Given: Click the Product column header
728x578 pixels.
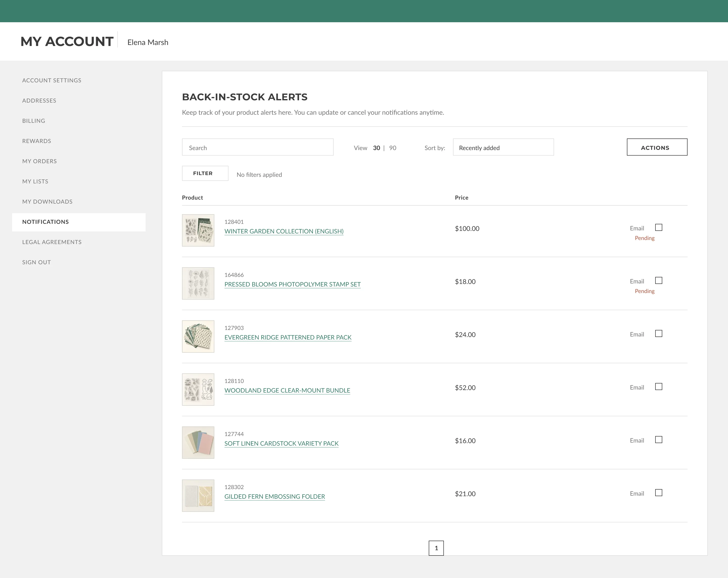Looking at the screenshot, I should tap(192, 197).
